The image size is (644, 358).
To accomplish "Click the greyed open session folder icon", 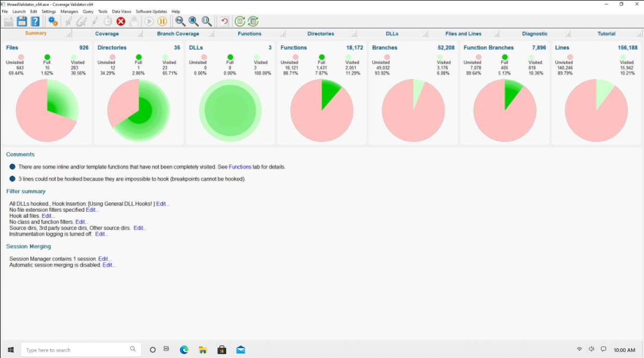I will tap(8, 21).
